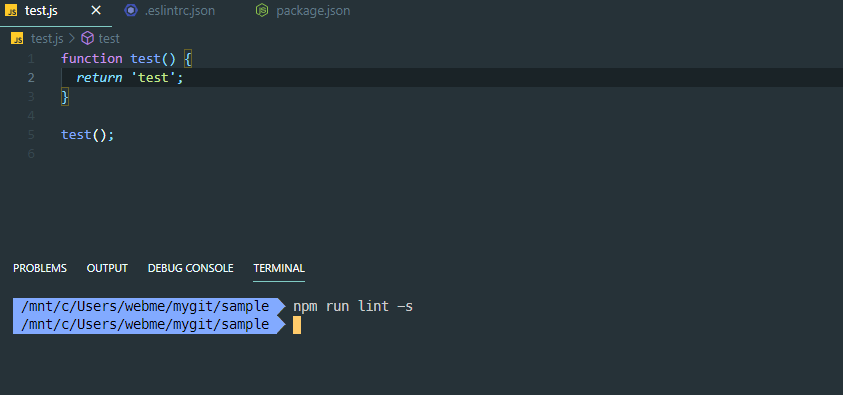Click the Node icon on package.json tab
The image size is (843, 395).
262,10
